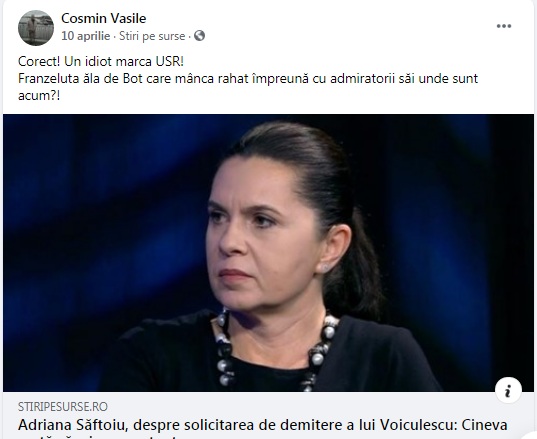537x439 pixels.
Task: Click the globe public-audience icon
Action: [199, 36]
